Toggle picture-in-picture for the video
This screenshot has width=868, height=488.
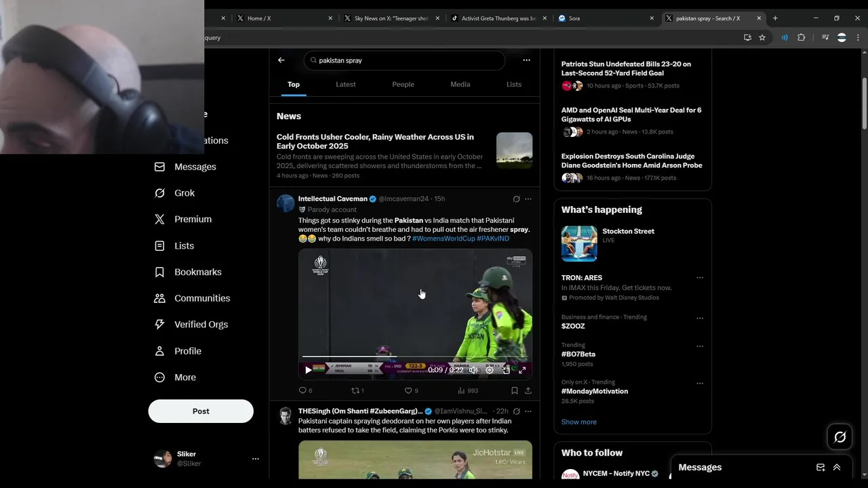coord(506,370)
